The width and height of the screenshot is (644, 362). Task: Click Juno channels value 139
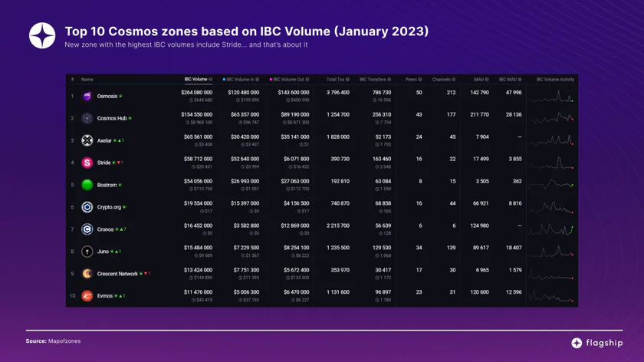[x=452, y=248]
